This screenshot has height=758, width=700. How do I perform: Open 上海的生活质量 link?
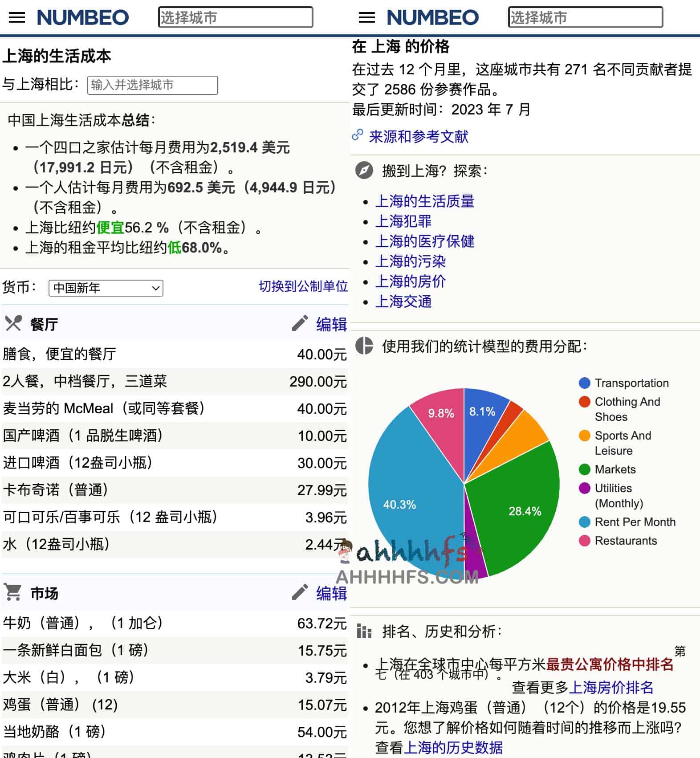(x=425, y=201)
